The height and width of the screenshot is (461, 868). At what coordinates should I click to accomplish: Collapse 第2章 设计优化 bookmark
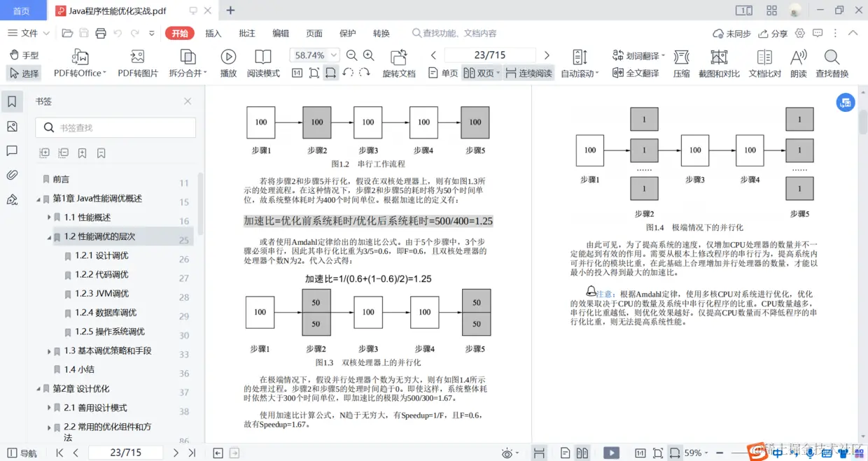[x=38, y=389]
